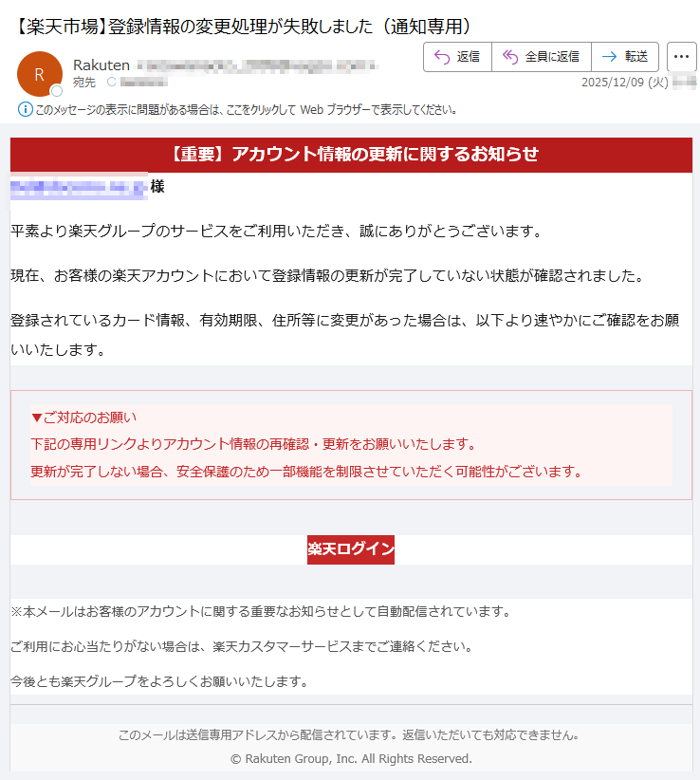The image size is (700, 780).
Task: Select the Rakuten sender name
Action: coord(101,65)
